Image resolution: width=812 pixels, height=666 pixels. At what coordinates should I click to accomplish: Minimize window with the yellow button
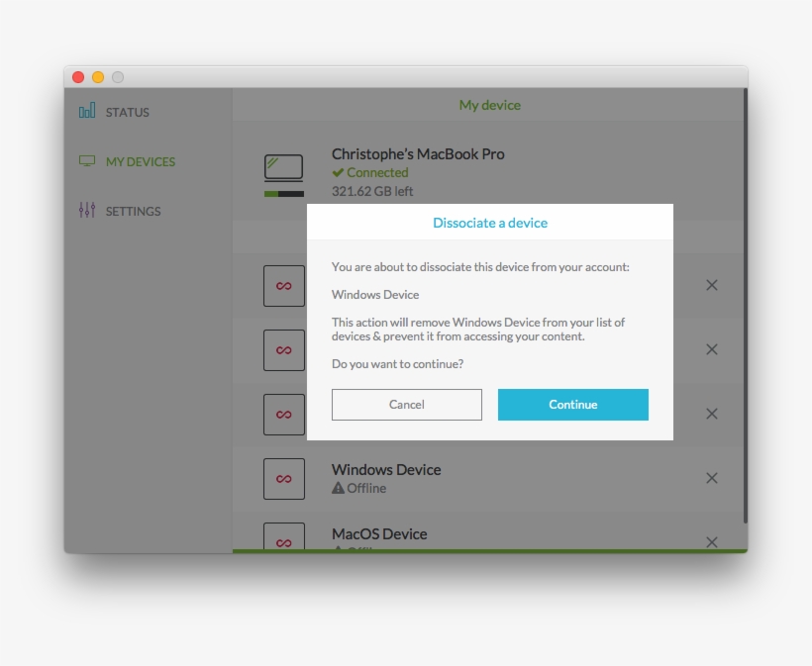tap(98, 77)
